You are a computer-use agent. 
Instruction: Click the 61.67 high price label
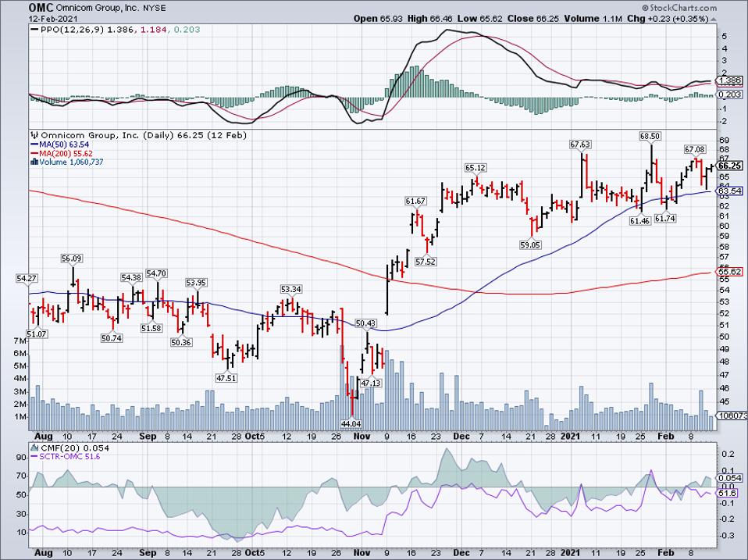[x=415, y=201]
